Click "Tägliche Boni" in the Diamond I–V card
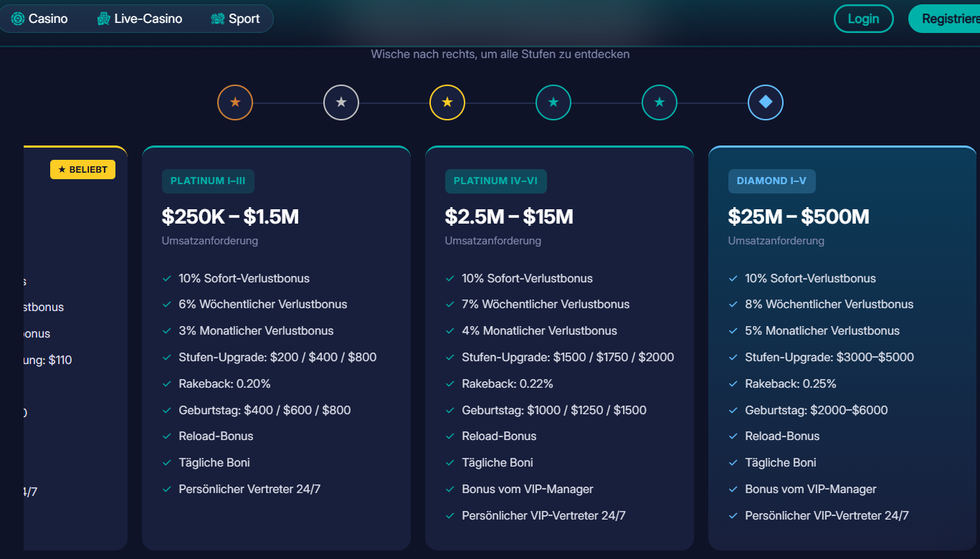980x559 pixels. (781, 463)
